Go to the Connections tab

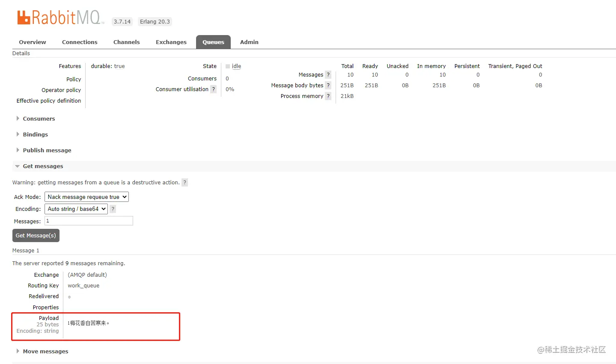pyautogui.click(x=80, y=42)
